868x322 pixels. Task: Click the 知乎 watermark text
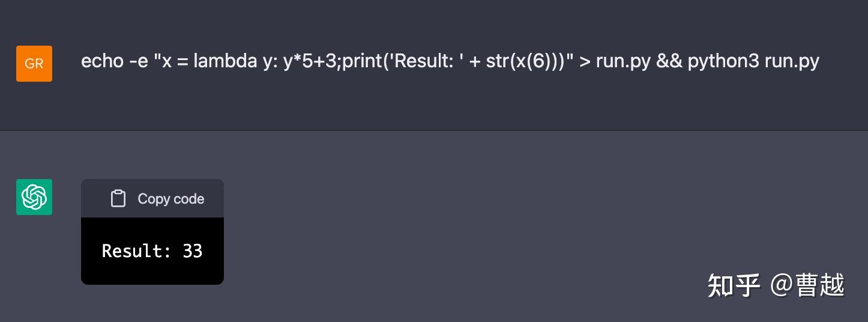click(734, 285)
